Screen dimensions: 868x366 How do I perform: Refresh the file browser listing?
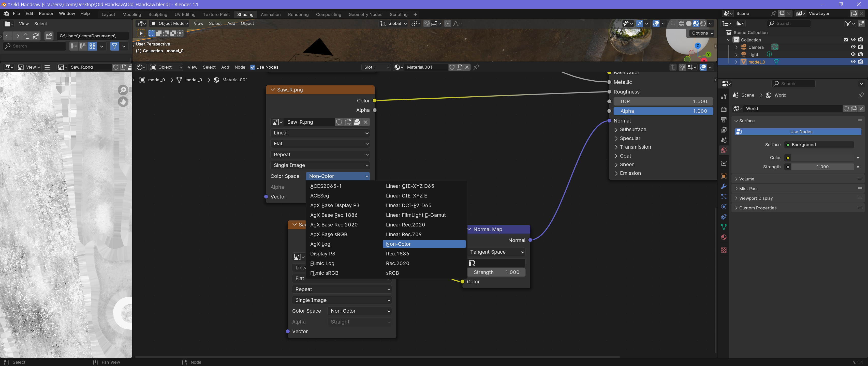(36, 36)
